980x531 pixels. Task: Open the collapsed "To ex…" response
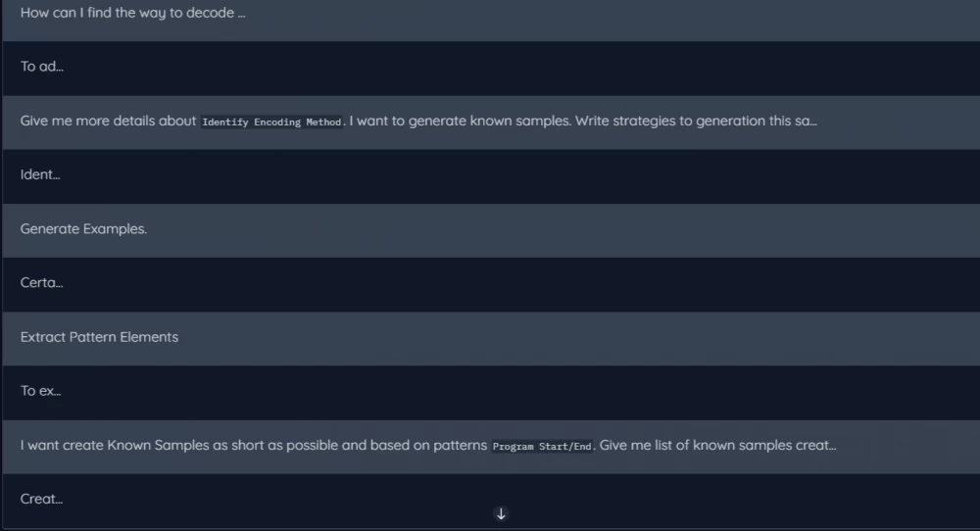(41, 391)
